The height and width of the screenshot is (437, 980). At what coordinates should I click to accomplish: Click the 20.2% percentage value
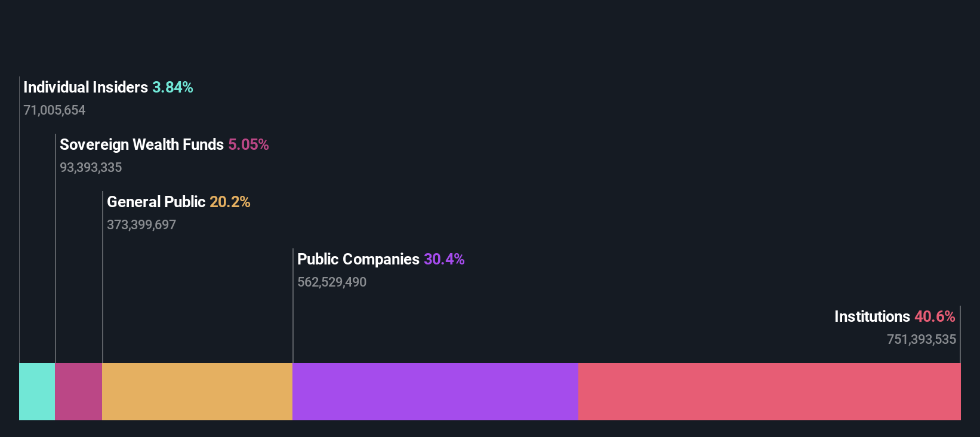coord(230,202)
